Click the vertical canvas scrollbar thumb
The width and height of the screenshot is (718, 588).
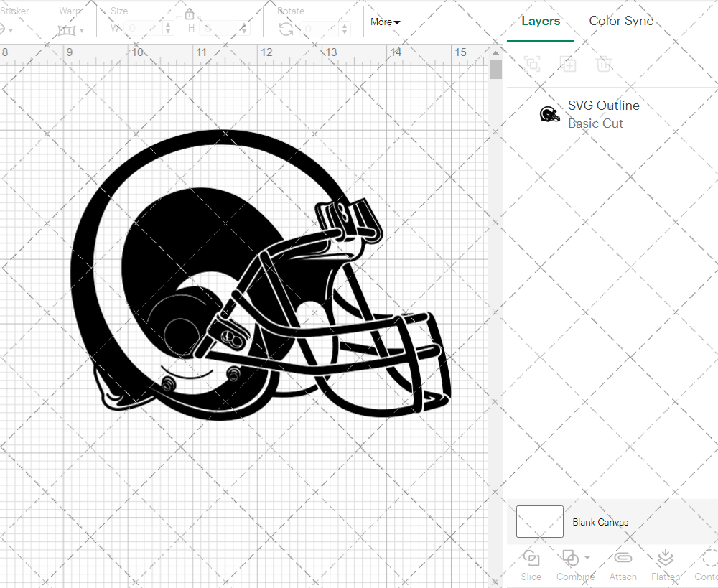(x=495, y=70)
